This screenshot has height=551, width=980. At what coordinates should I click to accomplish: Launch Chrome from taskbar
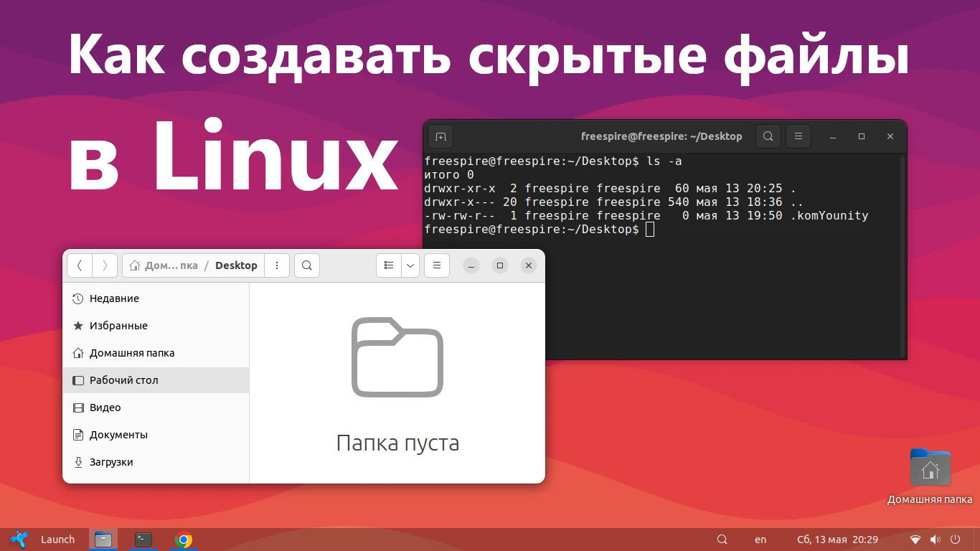184,540
